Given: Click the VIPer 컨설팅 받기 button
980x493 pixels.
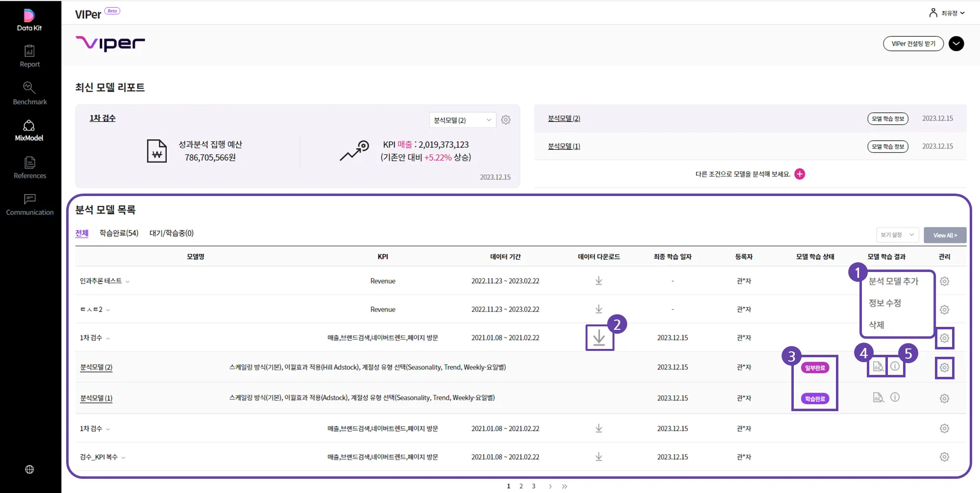Looking at the screenshot, I should (913, 44).
